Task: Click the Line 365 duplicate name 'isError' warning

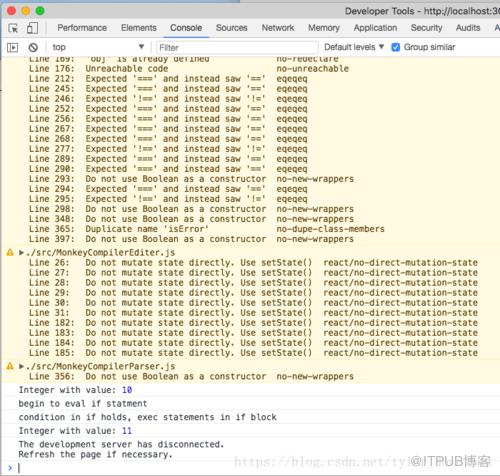Action: 207,229
